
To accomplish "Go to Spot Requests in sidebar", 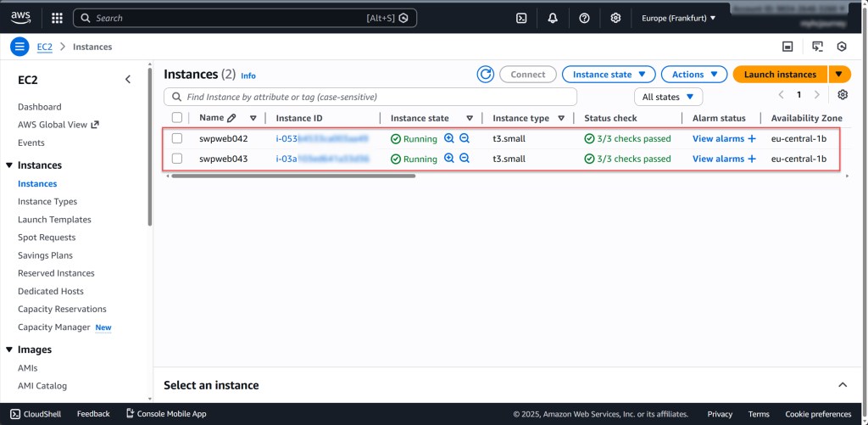I will pyautogui.click(x=47, y=238).
